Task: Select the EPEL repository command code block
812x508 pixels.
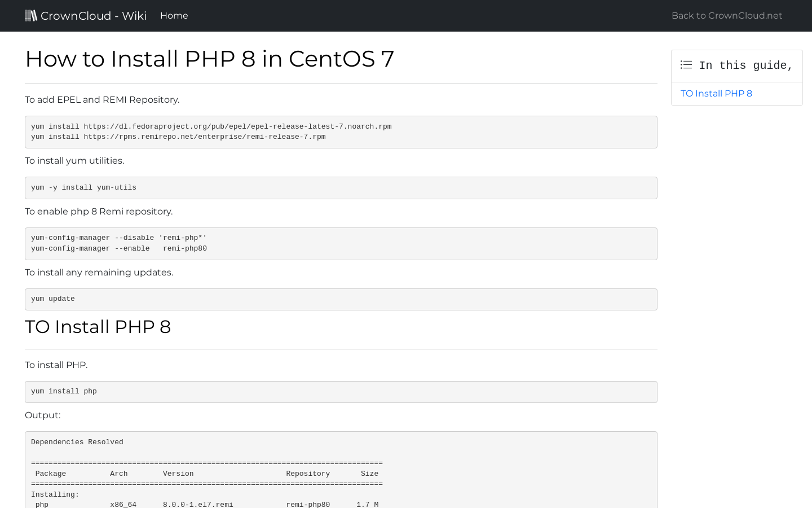Action: pos(341,132)
